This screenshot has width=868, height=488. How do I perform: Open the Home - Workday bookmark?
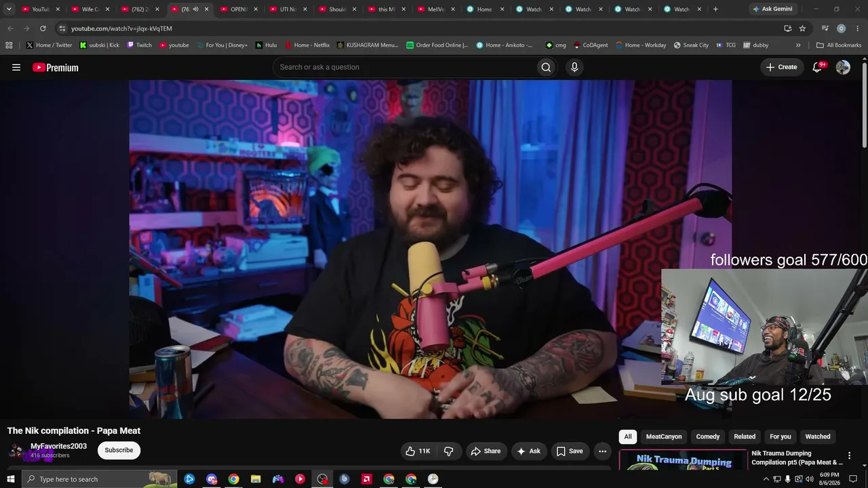[x=641, y=45]
